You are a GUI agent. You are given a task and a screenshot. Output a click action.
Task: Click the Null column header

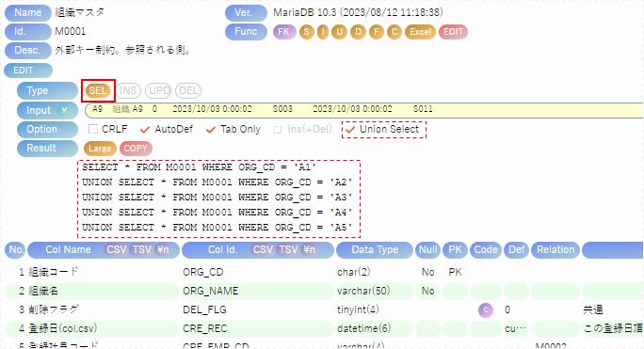point(427,249)
